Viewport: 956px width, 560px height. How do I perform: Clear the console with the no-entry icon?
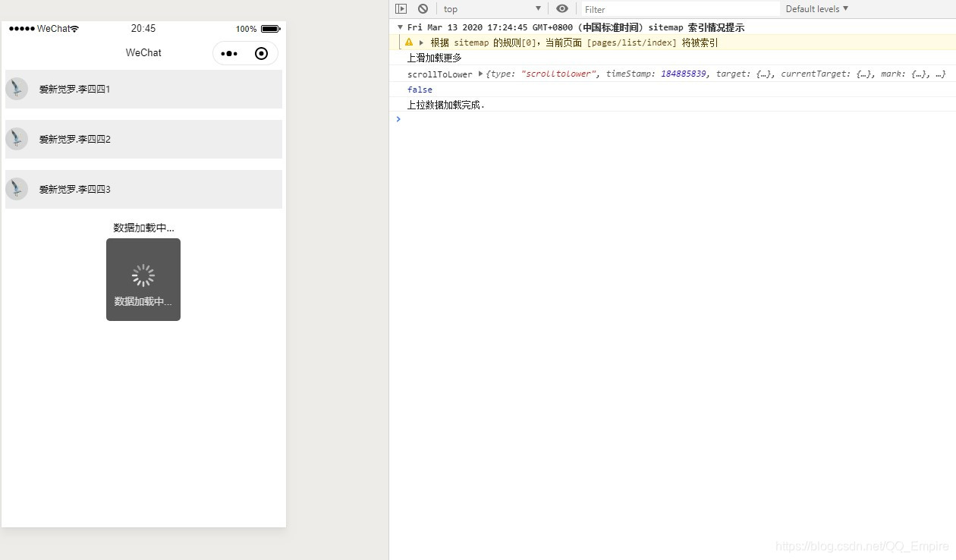coord(423,8)
